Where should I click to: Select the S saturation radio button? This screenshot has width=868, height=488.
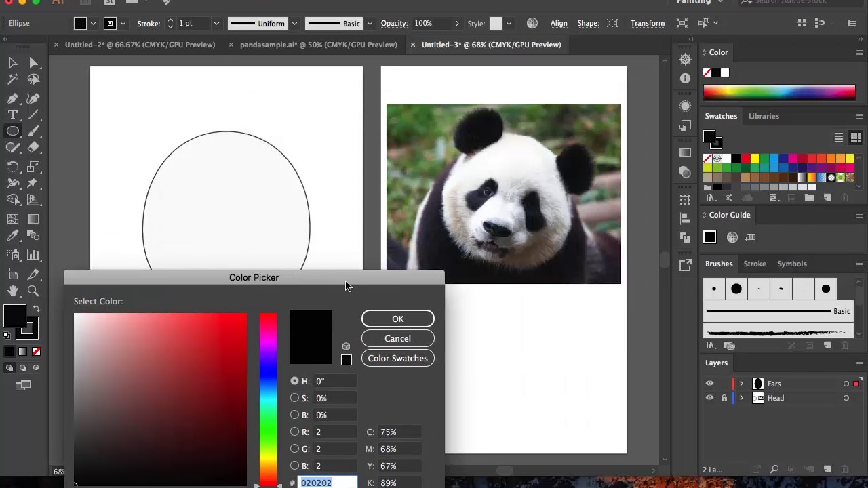[x=295, y=398]
